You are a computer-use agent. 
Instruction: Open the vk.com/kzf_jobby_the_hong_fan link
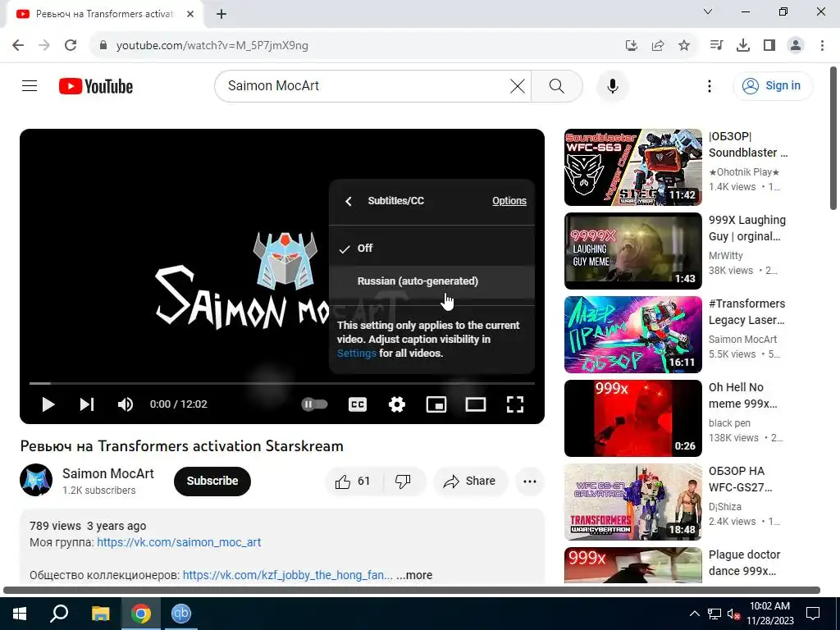287,575
